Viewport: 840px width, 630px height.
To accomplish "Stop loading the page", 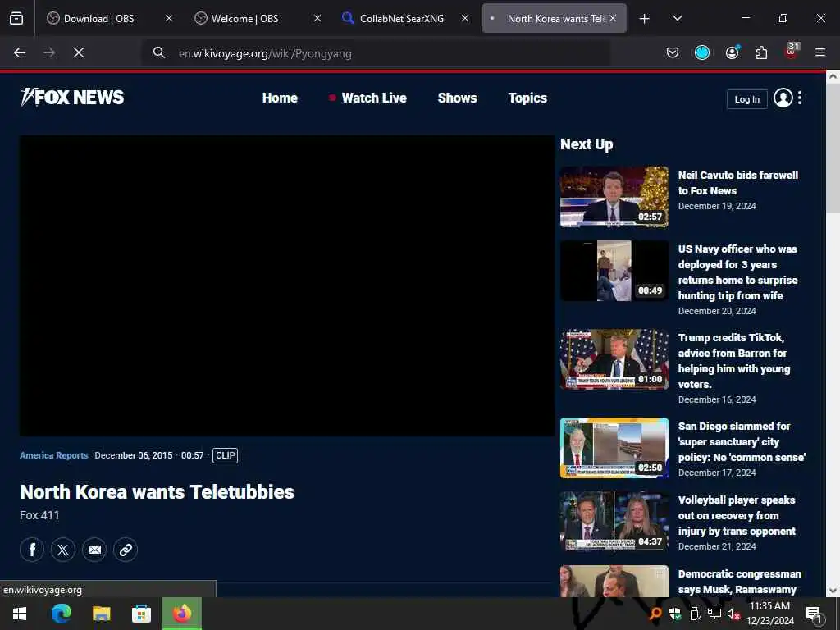I will point(78,52).
